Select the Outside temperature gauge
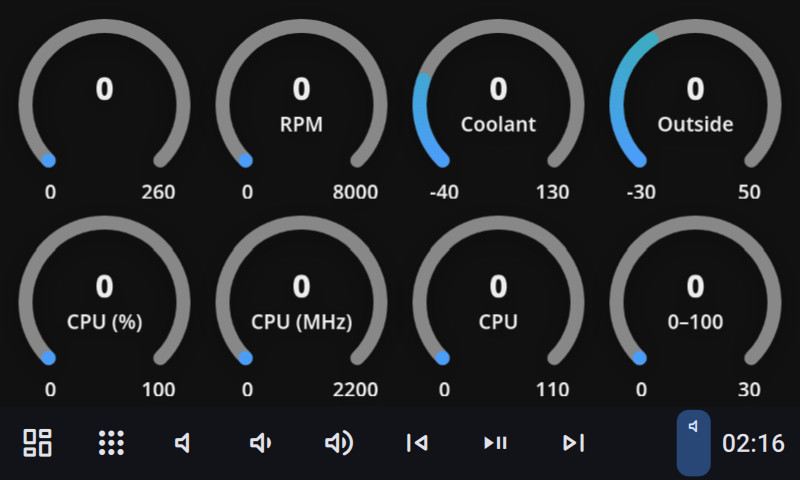The height and width of the screenshot is (480, 800). (x=695, y=105)
